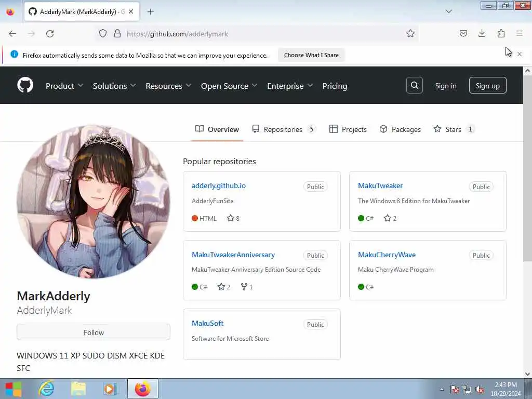Expand the Enterprise menu

pyautogui.click(x=290, y=86)
